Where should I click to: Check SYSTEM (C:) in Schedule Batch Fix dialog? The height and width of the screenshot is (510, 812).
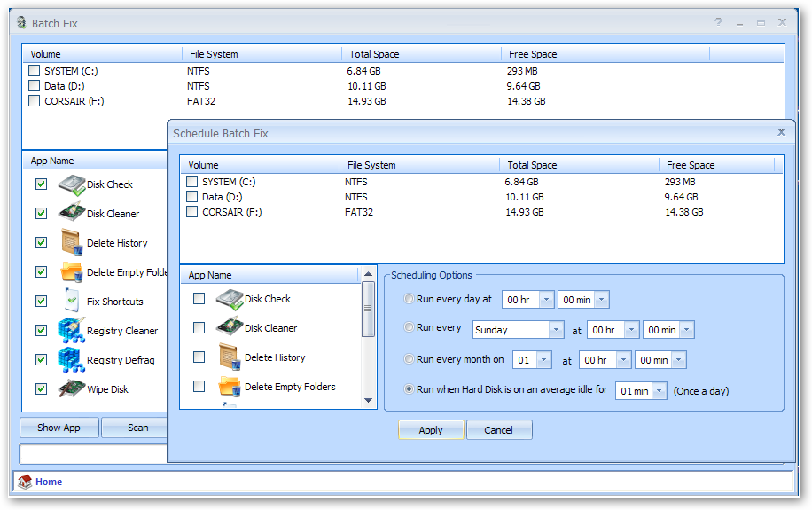pyautogui.click(x=191, y=182)
